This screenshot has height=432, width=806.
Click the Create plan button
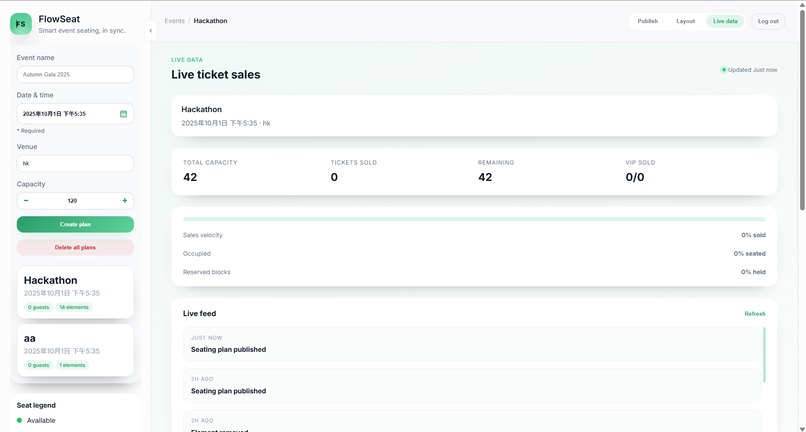(75, 224)
